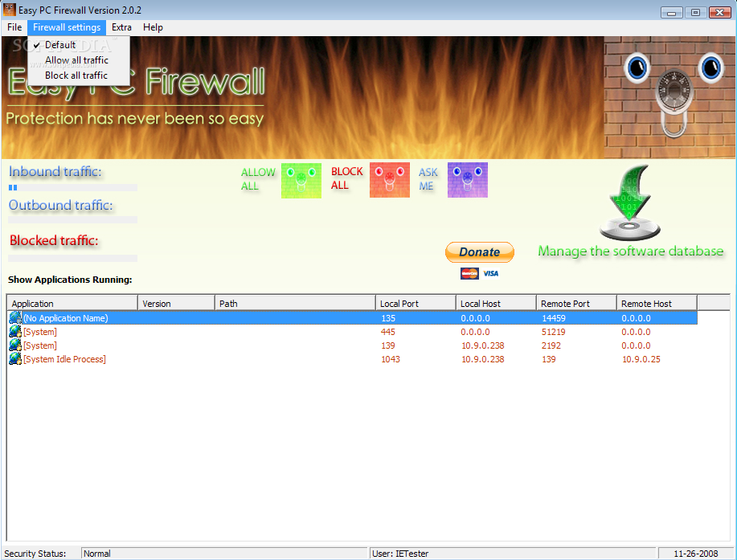This screenshot has height=560, width=737.
Task: Sort by the Remote Host column header
Action: point(657,304)
